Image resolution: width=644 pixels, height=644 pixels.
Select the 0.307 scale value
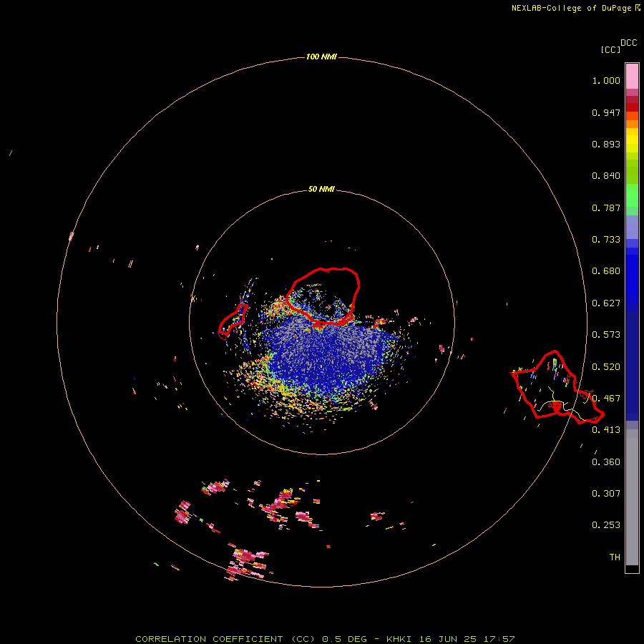pyautogui.click(x=606, y=494)
